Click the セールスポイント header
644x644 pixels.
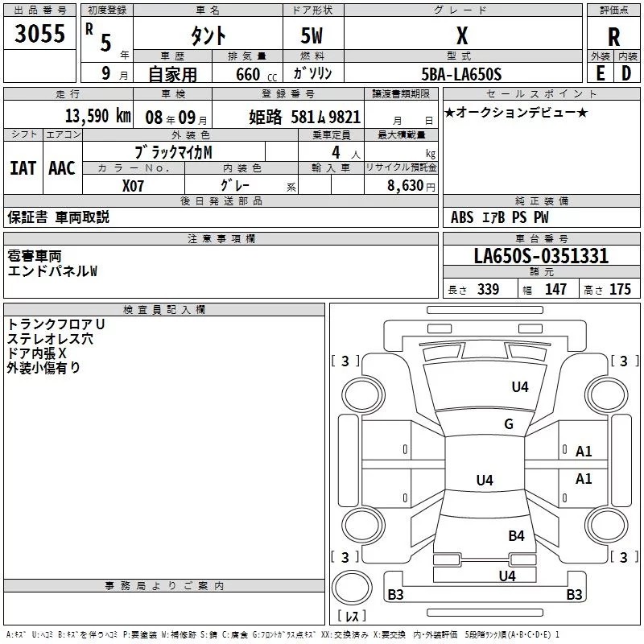[541, 93]
